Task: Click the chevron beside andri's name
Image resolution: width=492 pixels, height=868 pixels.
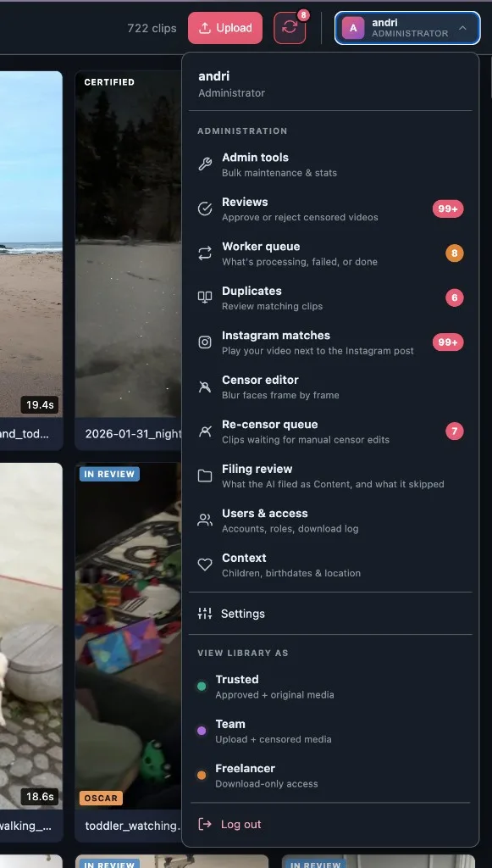Action: 462,28
